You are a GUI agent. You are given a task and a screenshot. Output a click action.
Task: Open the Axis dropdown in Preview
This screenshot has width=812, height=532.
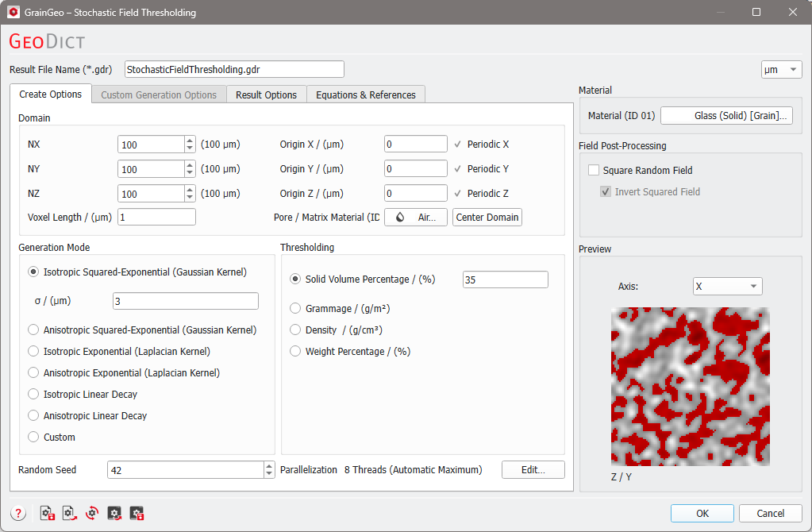click(727, 286)
